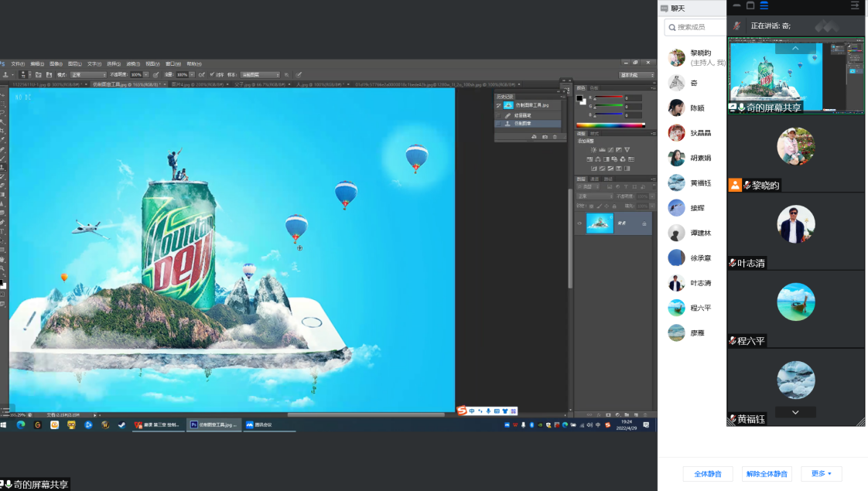The image size is (868, 491).
Task: Set history brush source for 仿制图章
Action: tap(498, 124)
